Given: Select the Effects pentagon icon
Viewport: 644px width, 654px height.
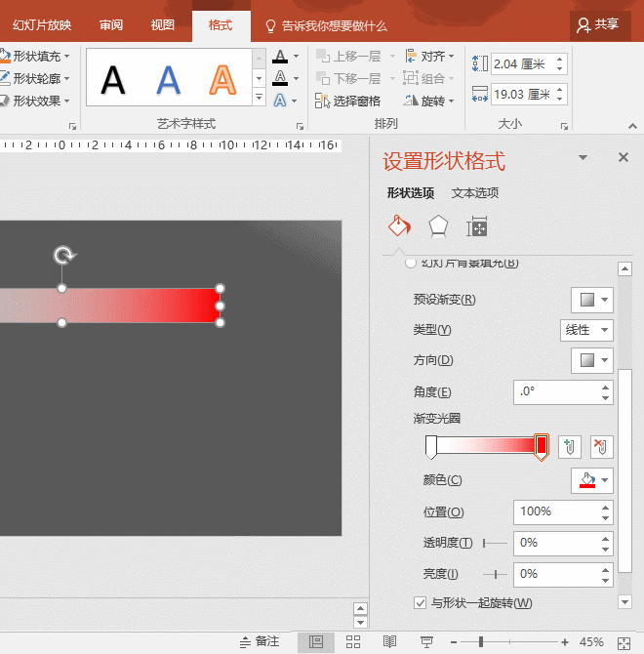Looking at the screenshot, I should click(438, 226).
